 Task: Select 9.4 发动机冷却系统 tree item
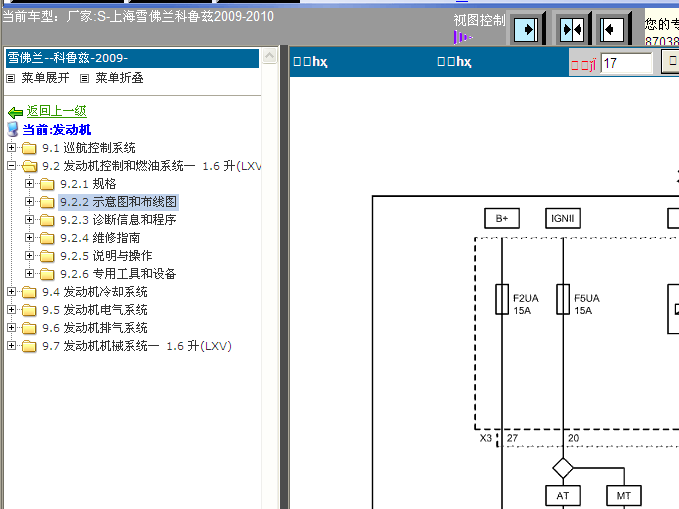point(95,292)
